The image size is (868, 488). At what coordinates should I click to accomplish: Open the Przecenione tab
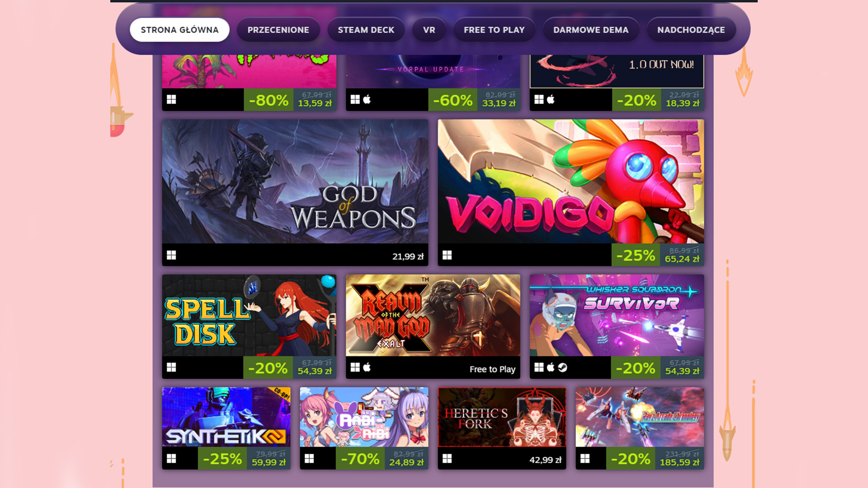[278, 30]
